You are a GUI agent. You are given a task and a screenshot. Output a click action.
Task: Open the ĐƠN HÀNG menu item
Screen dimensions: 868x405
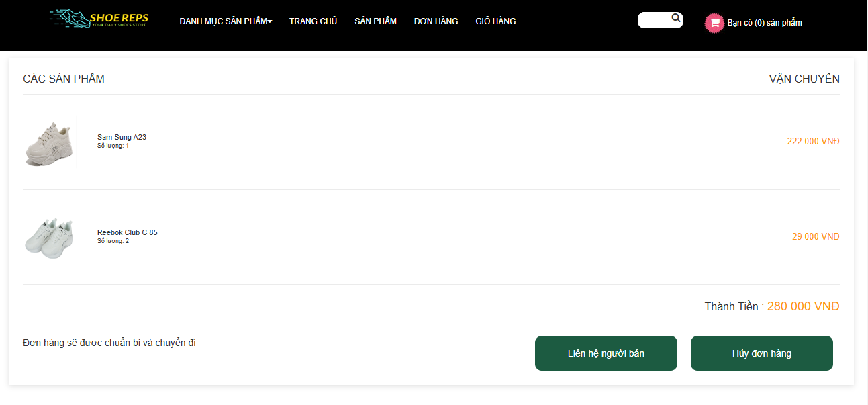(x=436, y=21)
